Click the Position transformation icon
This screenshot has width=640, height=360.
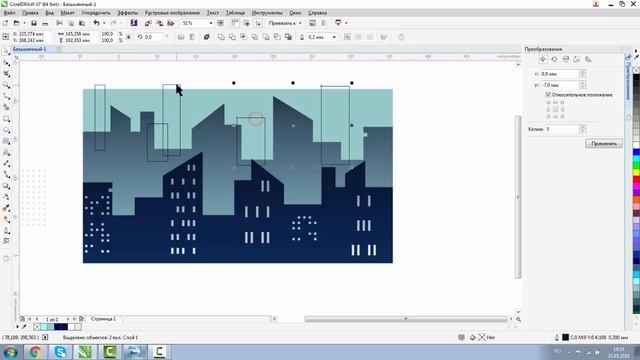pyautogui.click(x=543, y=60)
